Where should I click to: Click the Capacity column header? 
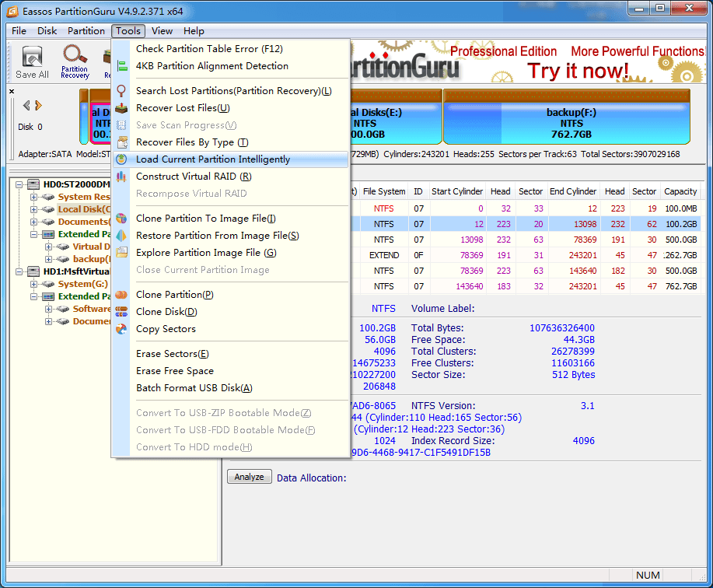pyautogui.click(x=680, y=191)
